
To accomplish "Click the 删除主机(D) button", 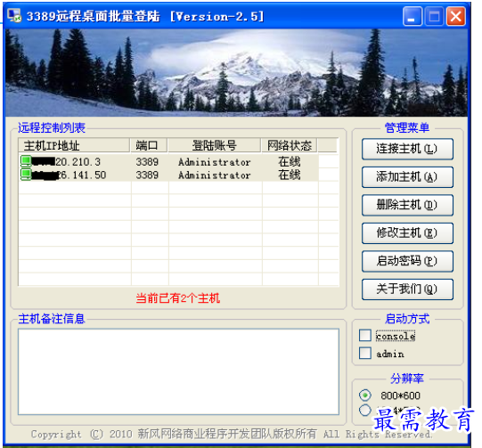I will (407, 205).
